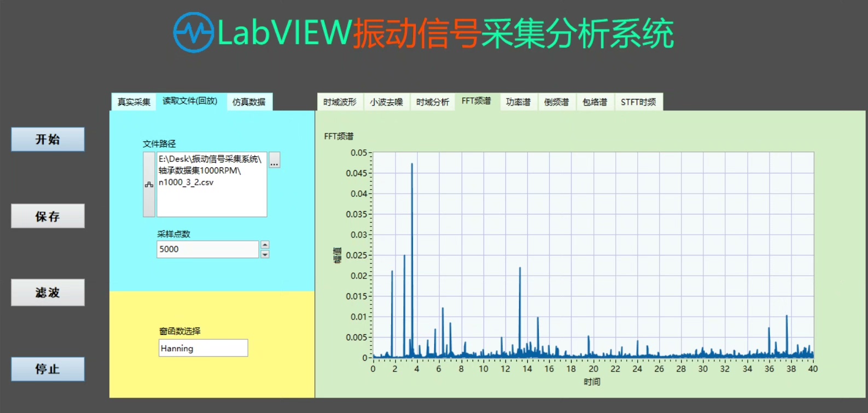Select the 读取文件(回放) tab
The width and height of the screenshot is (868, 413).
190,101
